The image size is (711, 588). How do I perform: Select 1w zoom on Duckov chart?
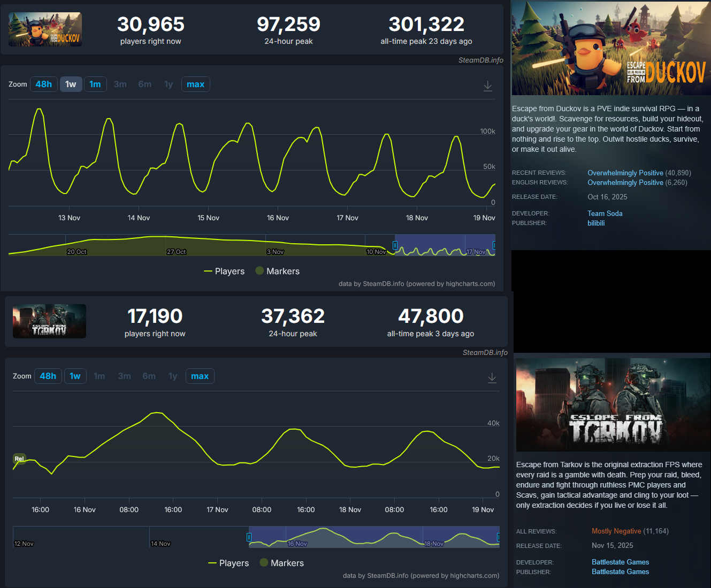pyautogui.click(x=71, y=84)
